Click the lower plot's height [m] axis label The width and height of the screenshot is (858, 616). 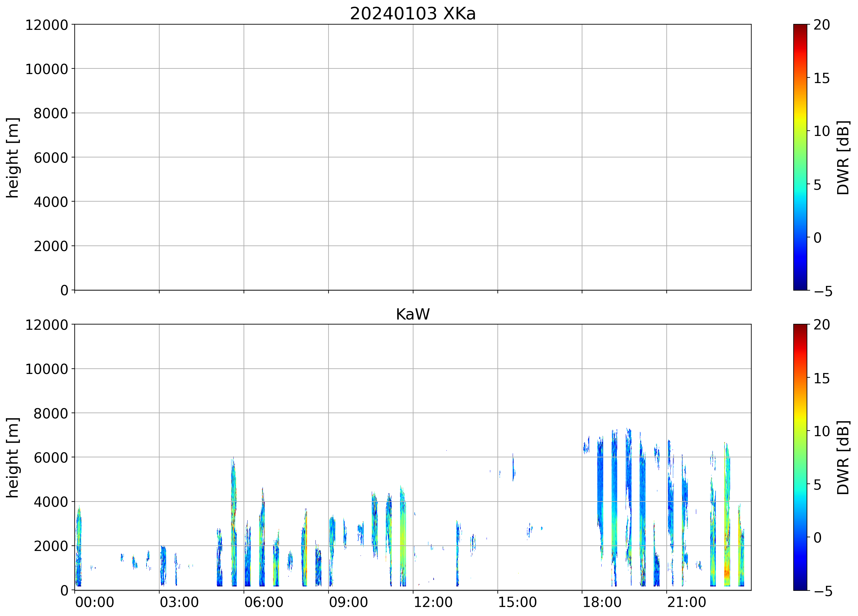[x=12, y=457]
